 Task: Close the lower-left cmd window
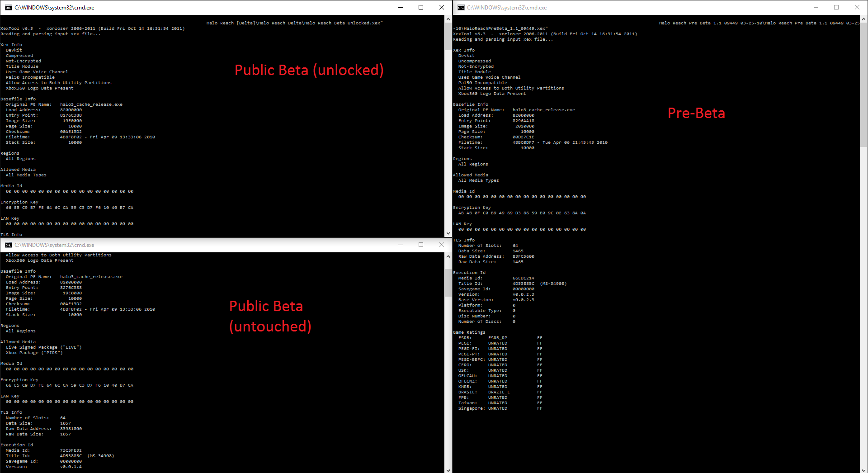click(x=442, y=245)
